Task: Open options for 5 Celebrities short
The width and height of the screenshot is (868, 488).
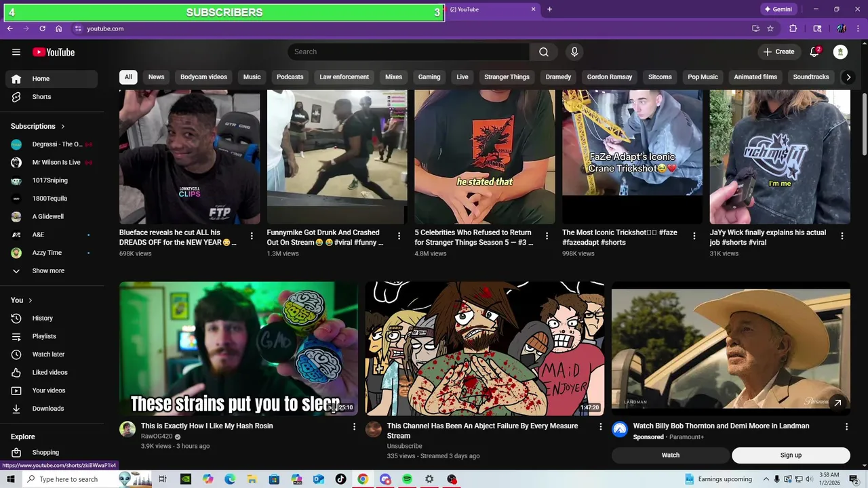Action: (547, 236)
